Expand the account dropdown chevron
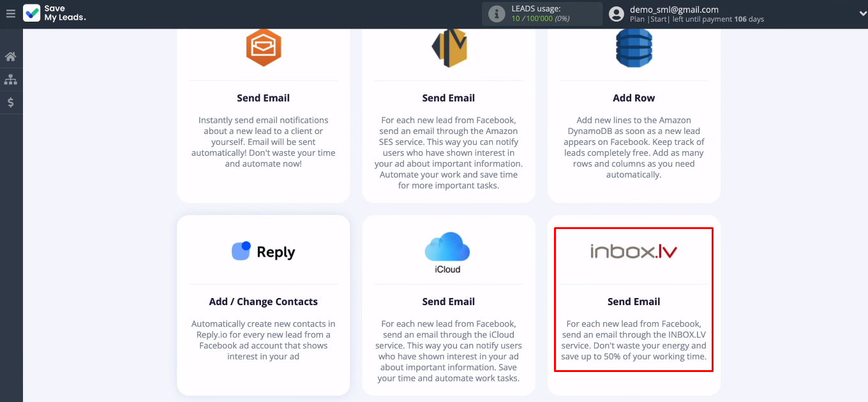Image resolution: width=868 pixels, height=402 pixels. coord(863,13)
